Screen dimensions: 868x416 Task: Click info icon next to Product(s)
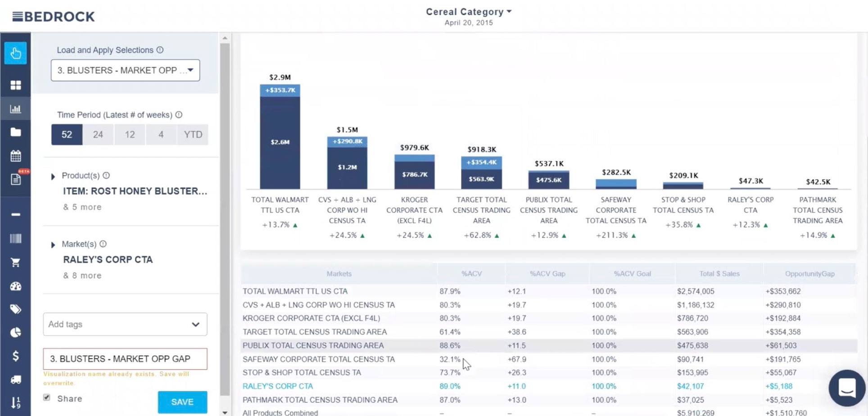[106, 176]
